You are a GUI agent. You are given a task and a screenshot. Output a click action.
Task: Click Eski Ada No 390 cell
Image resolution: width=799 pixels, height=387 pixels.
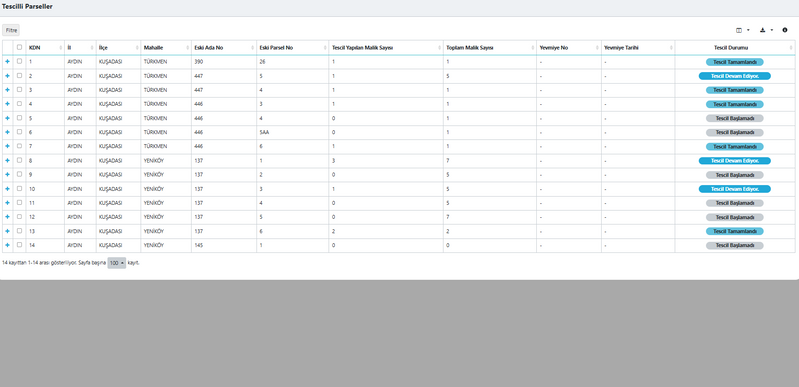(199, 62)
